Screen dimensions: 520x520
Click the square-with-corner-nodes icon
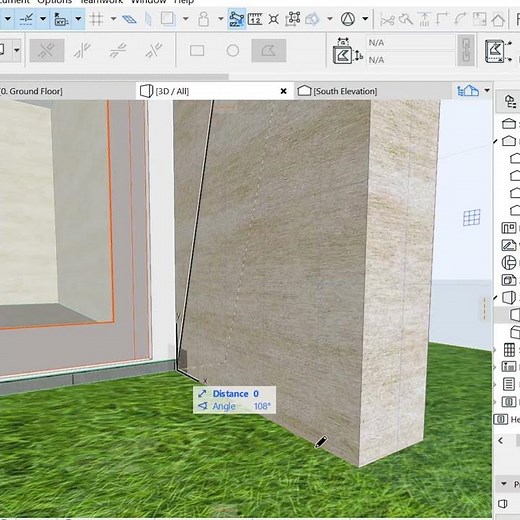293,19
